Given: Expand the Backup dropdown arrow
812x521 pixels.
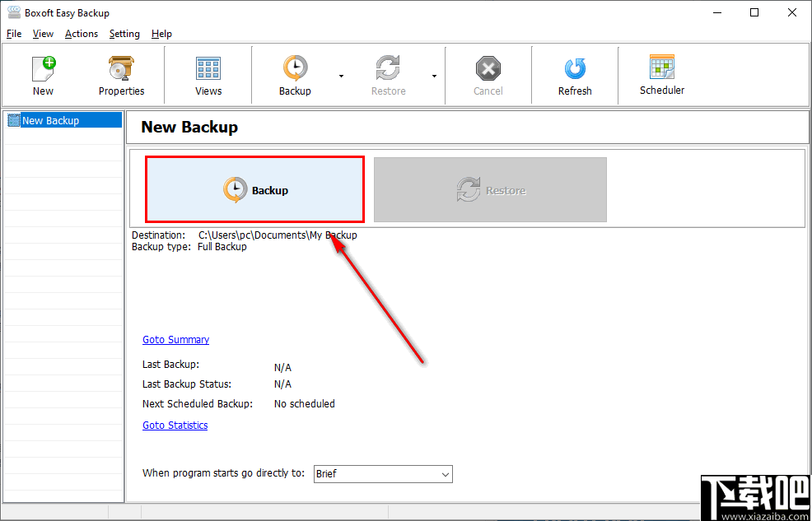Looking at the screenshot, I should click(x=340, y=74).
